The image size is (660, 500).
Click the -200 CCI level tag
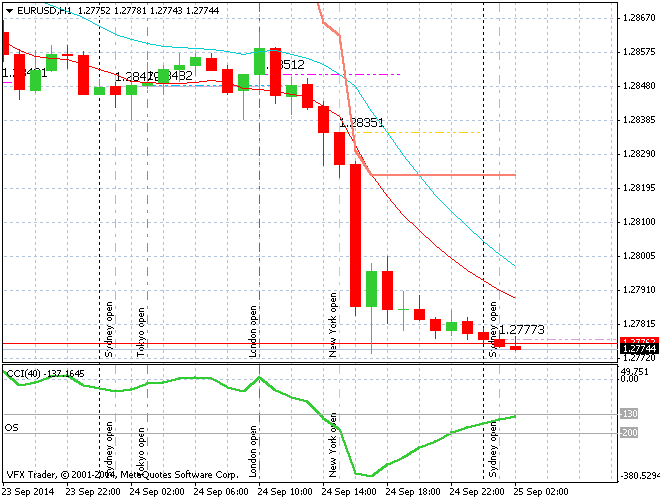click(629, 433)
